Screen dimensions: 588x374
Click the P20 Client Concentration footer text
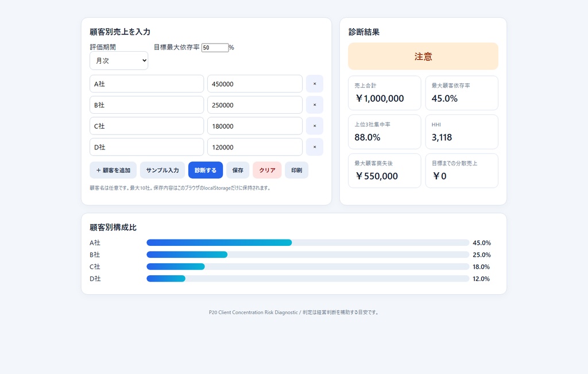[x=293, y=312]
